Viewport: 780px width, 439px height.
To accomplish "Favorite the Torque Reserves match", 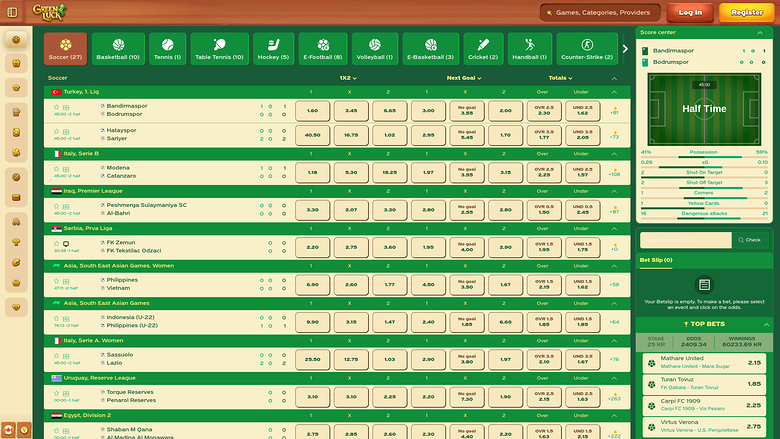I will pyautogui.click(x=56, y=393).
